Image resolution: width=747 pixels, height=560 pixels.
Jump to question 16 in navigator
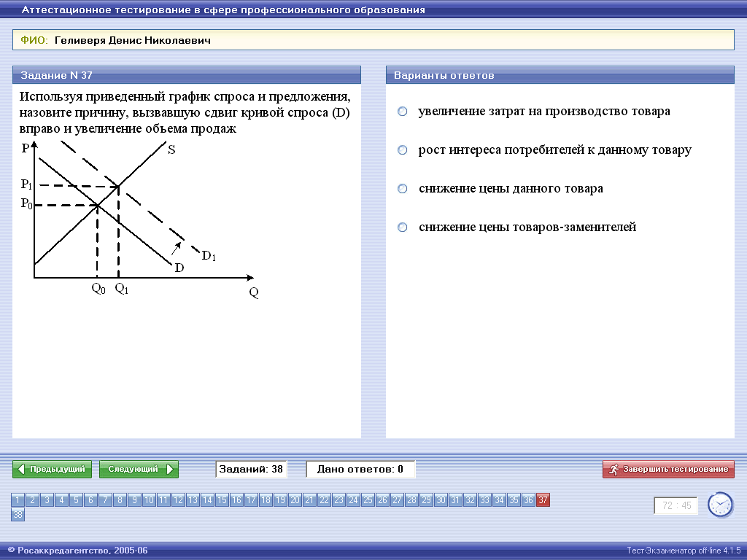(236, 500)
